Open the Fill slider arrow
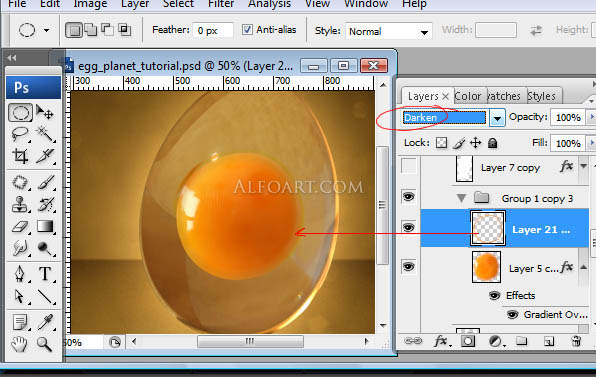The height and width of the screenshot is (377, 596). 592,143
